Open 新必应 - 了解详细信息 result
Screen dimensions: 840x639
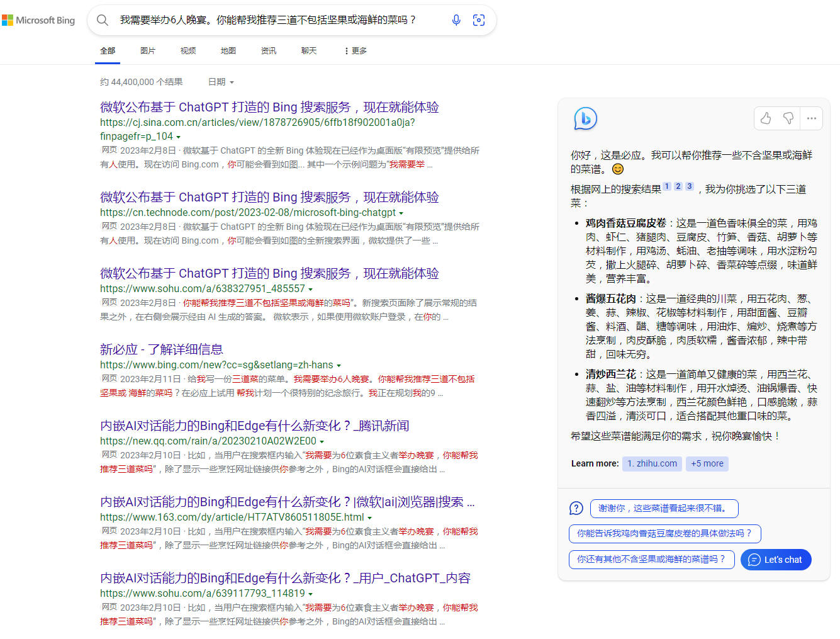click(x=161, y=350)
